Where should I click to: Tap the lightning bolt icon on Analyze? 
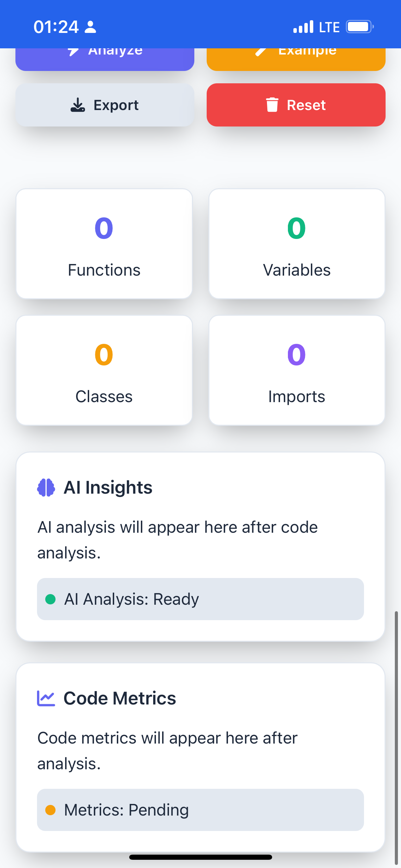pos(73,51)
